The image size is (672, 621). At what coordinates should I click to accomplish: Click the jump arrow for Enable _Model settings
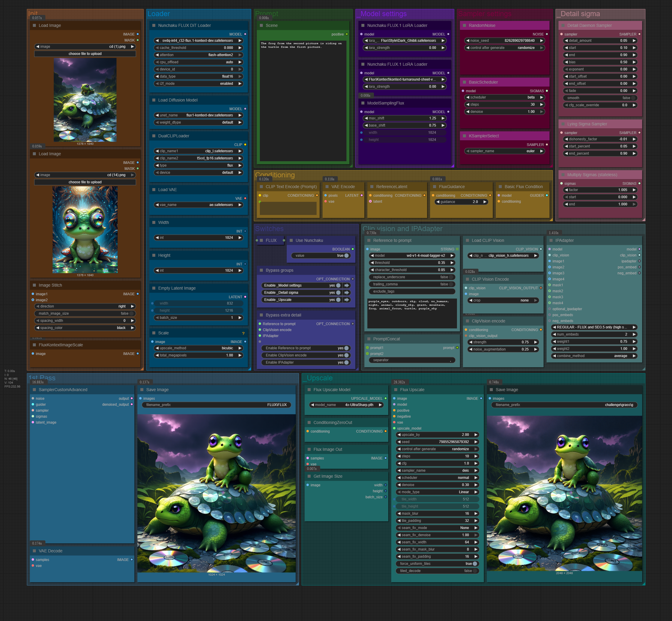[x=346, y=285]
